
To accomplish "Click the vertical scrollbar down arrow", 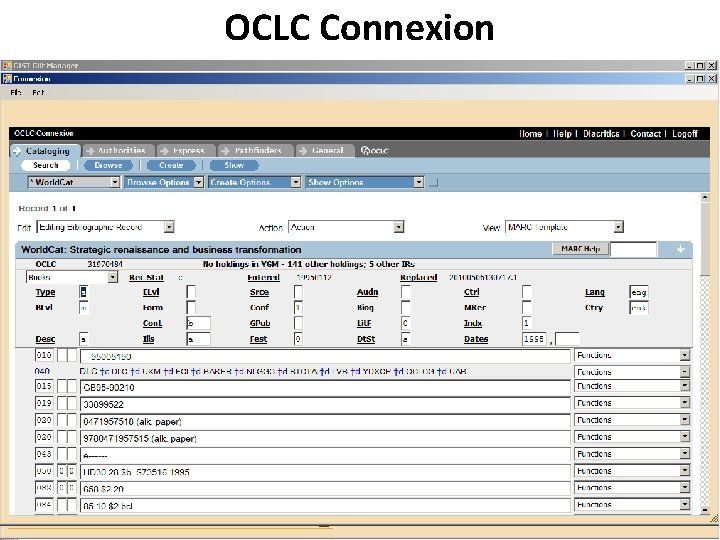I will [705, 510].
